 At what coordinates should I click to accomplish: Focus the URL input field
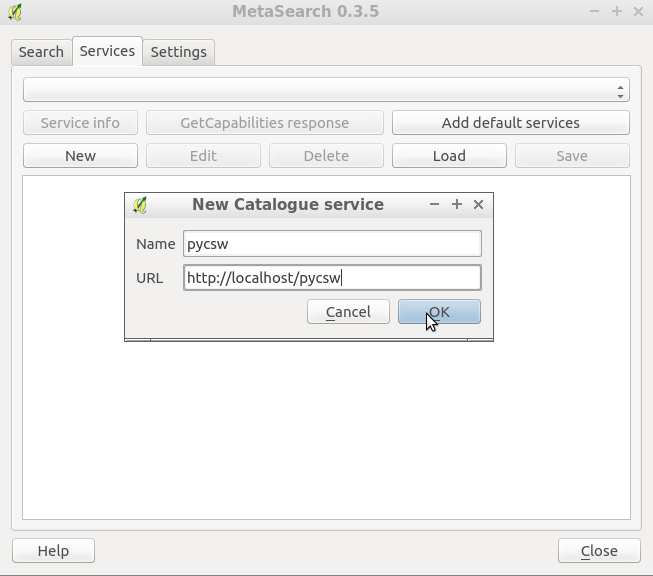[332, 278]
